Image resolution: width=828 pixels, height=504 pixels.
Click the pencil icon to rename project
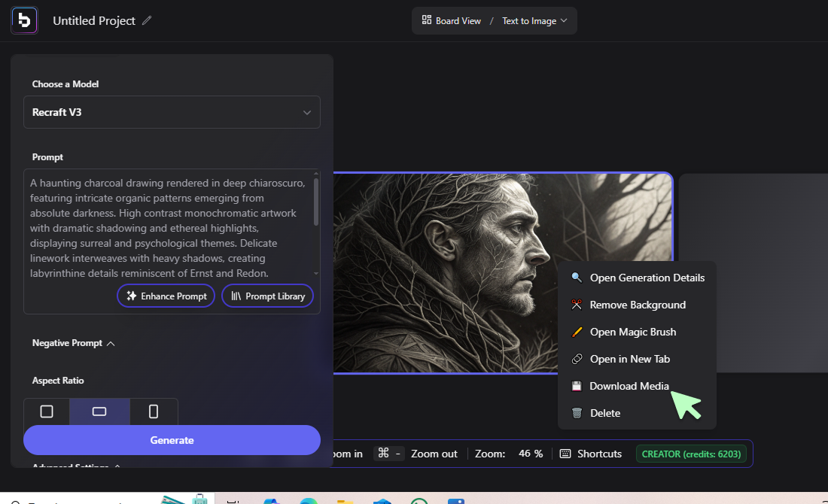(x=147, y=20)
